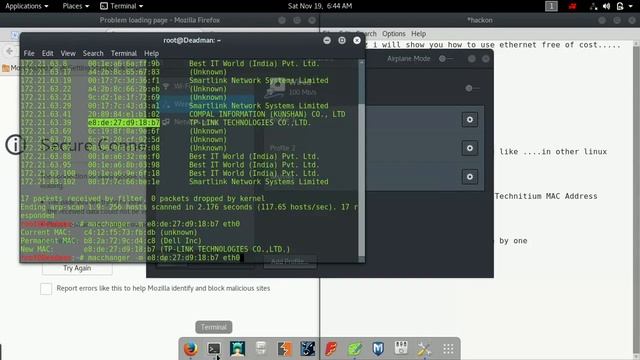
Task: Open the green Leafpad editor dock icon
Action: click(355, 349)
